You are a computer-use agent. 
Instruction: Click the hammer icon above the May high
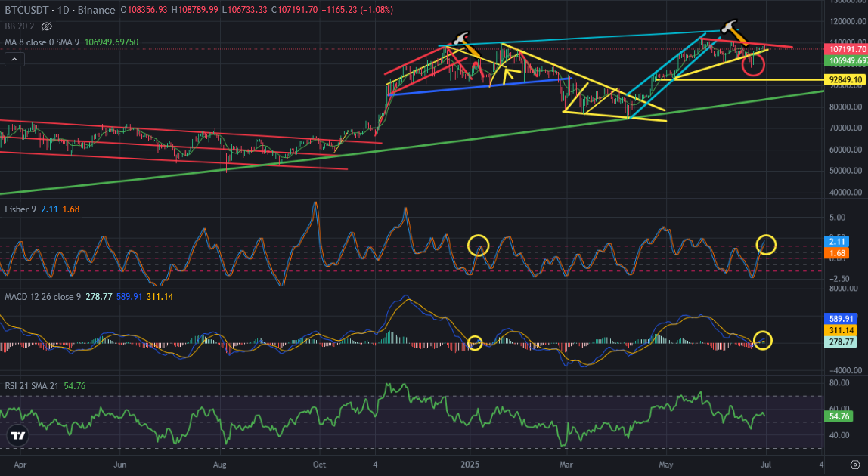(x=729, y=26)
